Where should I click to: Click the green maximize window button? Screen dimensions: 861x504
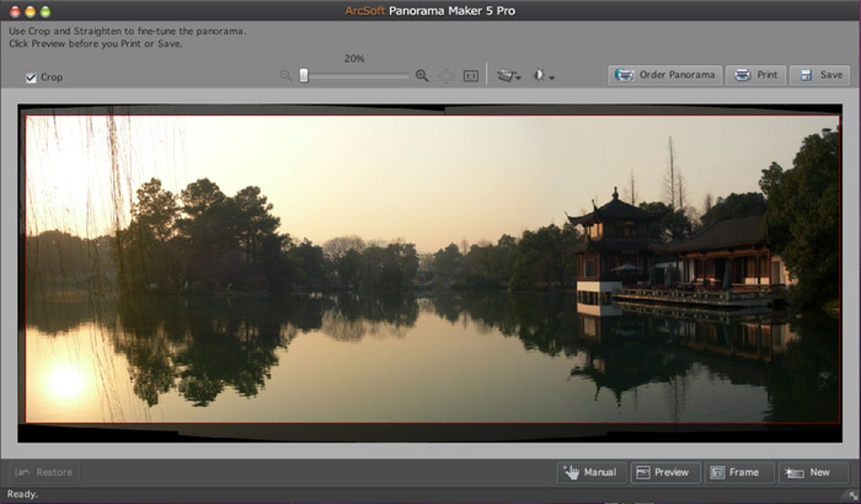pyautogui.click(x=45, y=11)
